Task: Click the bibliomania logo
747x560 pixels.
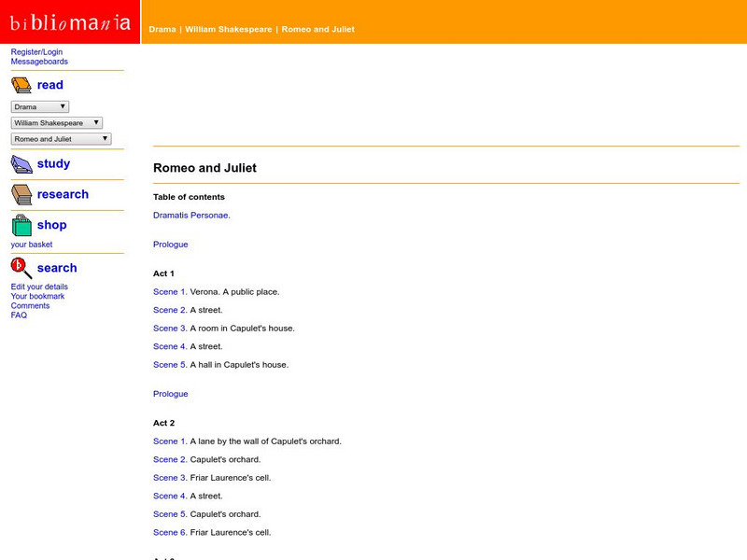Action: pyautogui.click(x=68, y=20)
